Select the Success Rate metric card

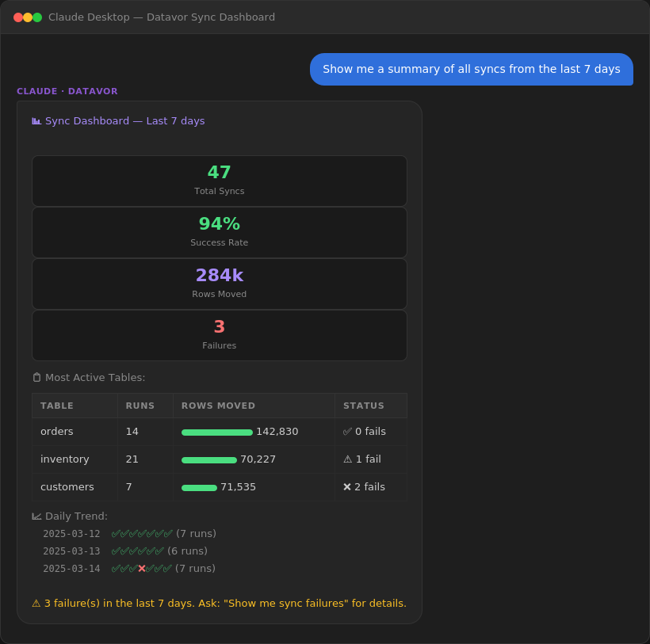coord(220,231)
